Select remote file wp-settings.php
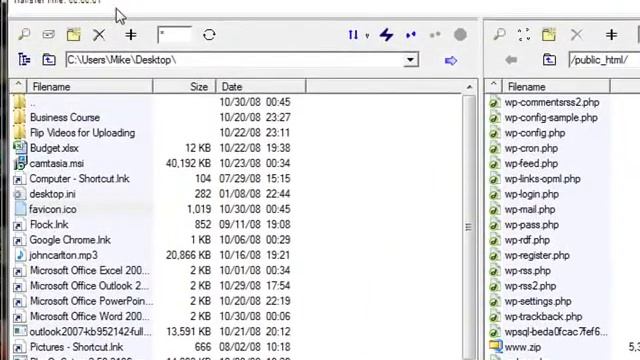 [538, 301]
